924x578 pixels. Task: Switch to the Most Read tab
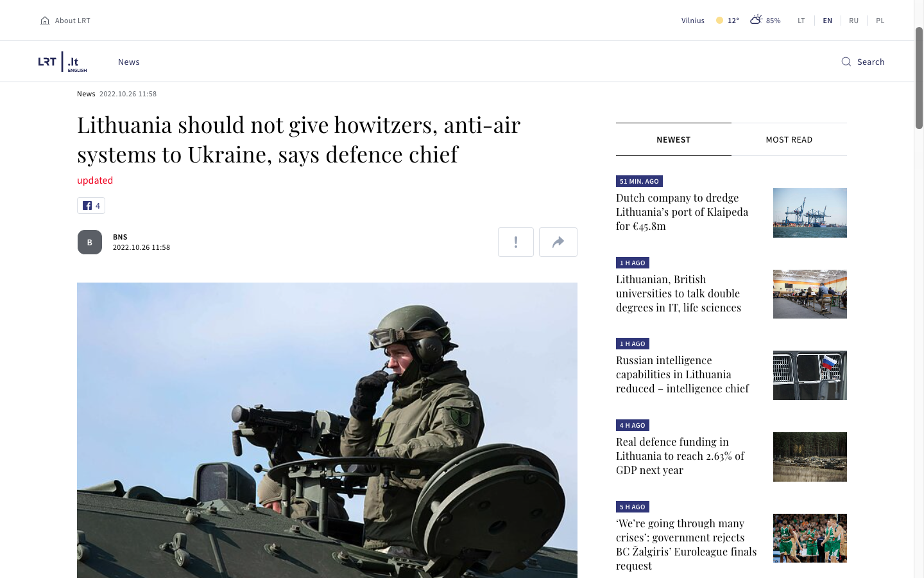[x=789, y=139]
